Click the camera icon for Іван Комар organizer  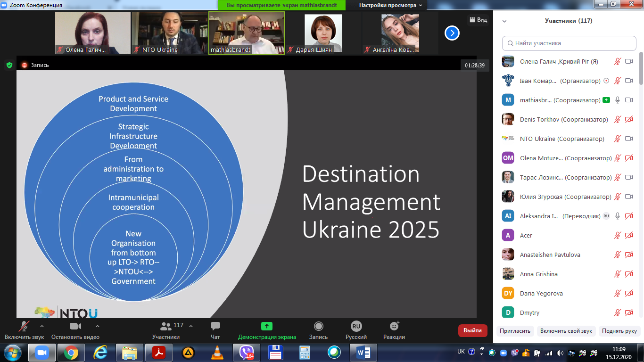(x=628, y=81)
